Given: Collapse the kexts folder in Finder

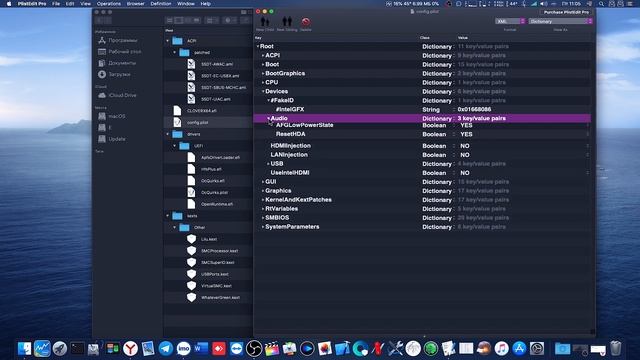Looking at the screenshot, I should [167, 216].
